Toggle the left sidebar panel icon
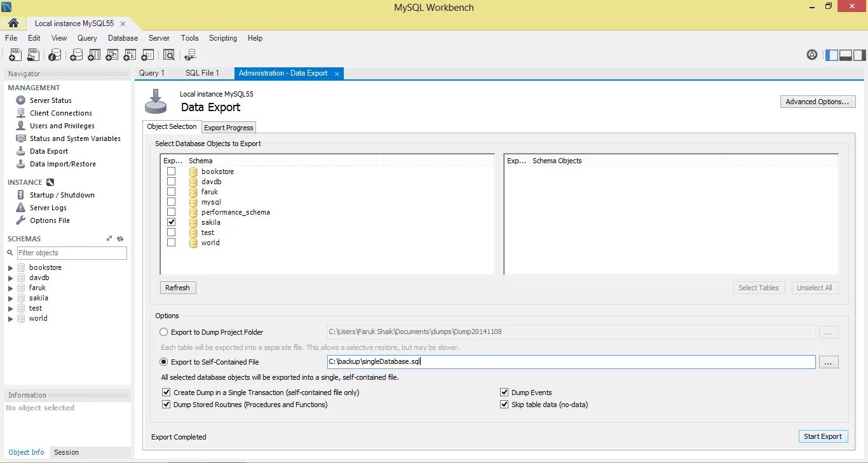The width and height of the screenshot is (868, 463). click(x=832, y=55)
